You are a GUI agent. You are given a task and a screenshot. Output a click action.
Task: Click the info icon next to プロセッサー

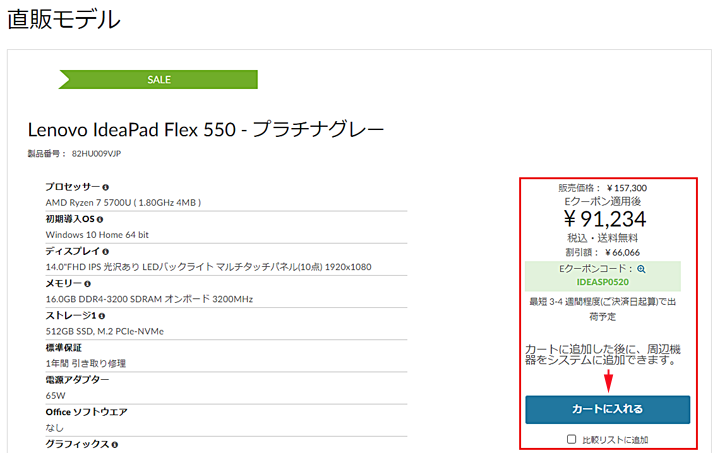106,187
